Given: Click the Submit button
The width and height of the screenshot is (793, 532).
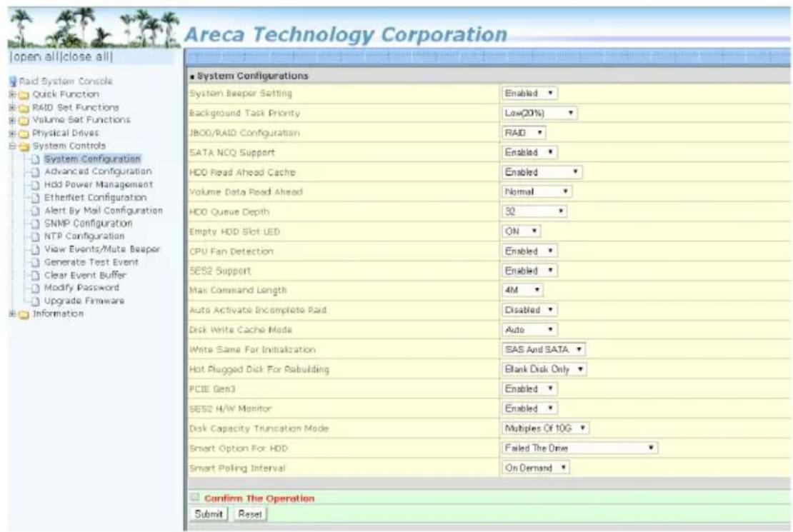Looking at the screenshot, I should [x=209, y=514].
